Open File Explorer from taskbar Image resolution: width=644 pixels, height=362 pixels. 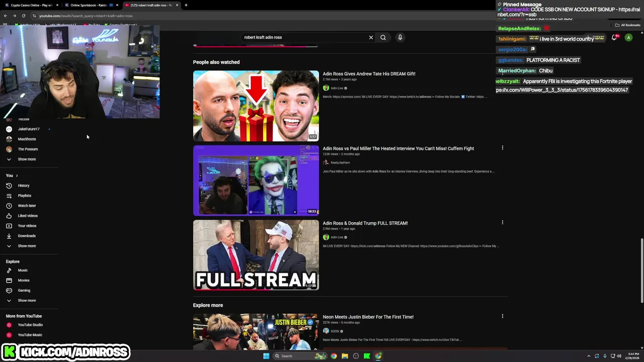click(x=345, y=356)
